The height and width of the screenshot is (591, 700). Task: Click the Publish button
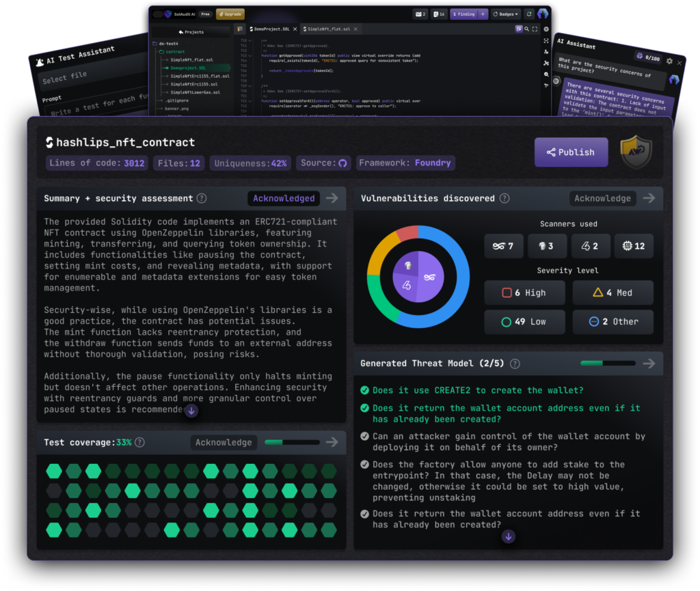pos(571,152)
